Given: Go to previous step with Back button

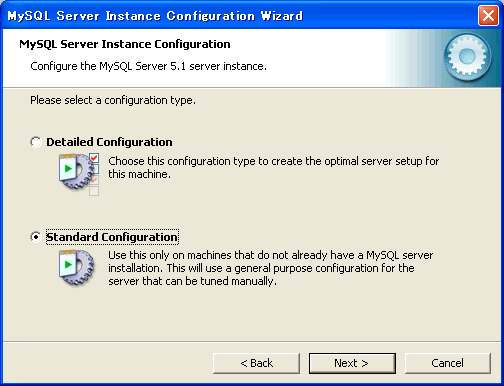Looking at the screenshot, I should pyautogui.click(x=256, y=363).
